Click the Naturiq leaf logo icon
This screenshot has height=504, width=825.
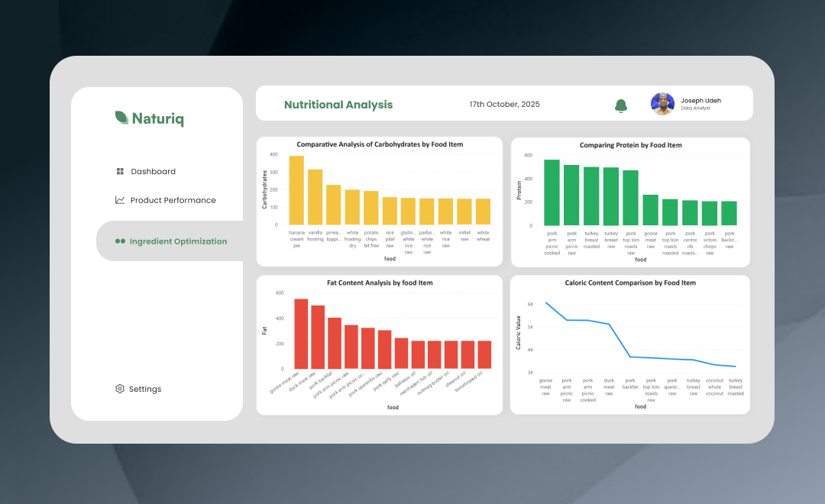(x=121, y=118)
